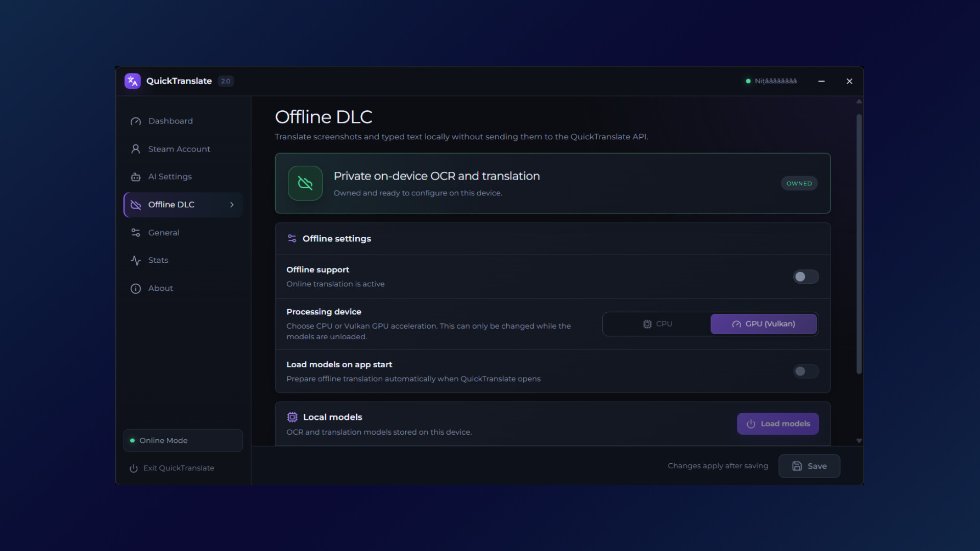Click the Stats activity pulse icon
980x551 pixels.
coord(136,261)
